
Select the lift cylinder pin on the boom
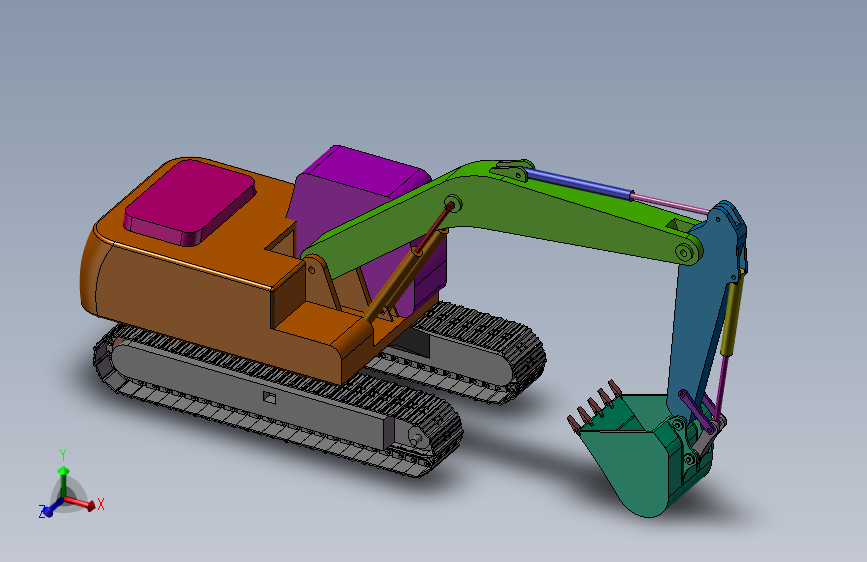(x=452, y=205)
